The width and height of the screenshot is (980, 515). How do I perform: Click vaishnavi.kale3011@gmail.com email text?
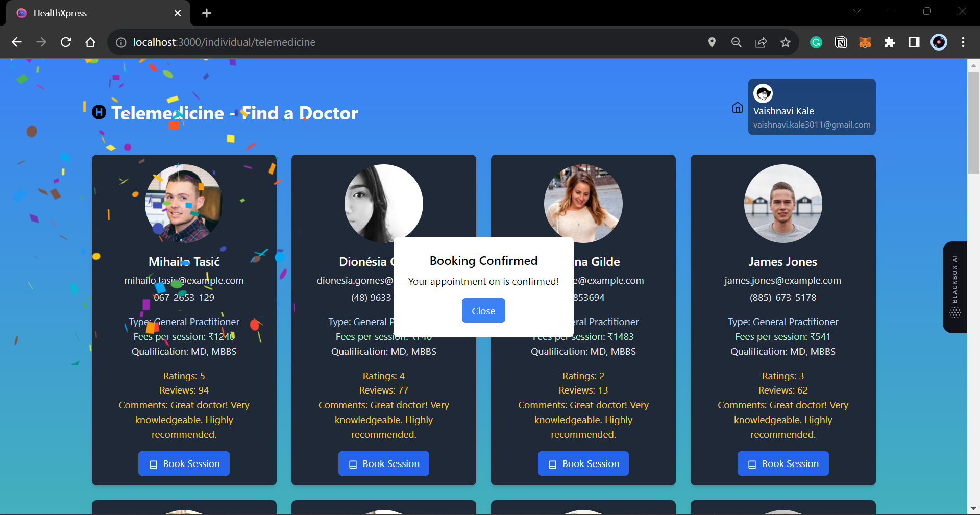pyautogui.click(x=812, y=125)
